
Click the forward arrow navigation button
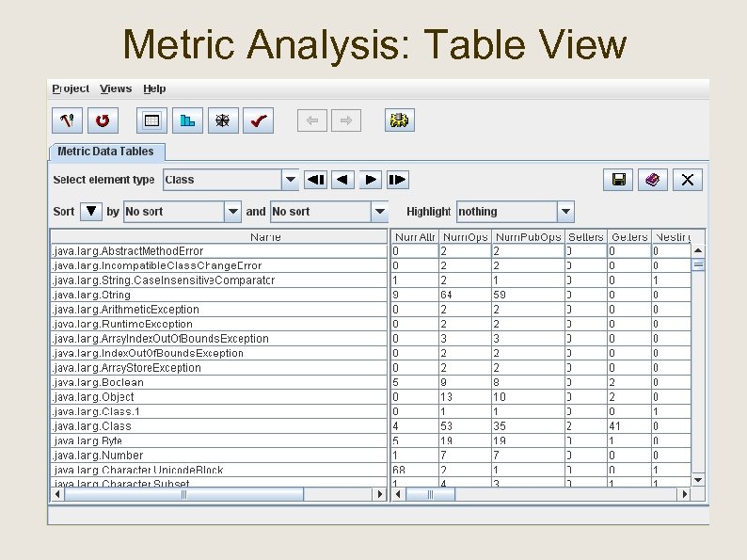point(346,120)
